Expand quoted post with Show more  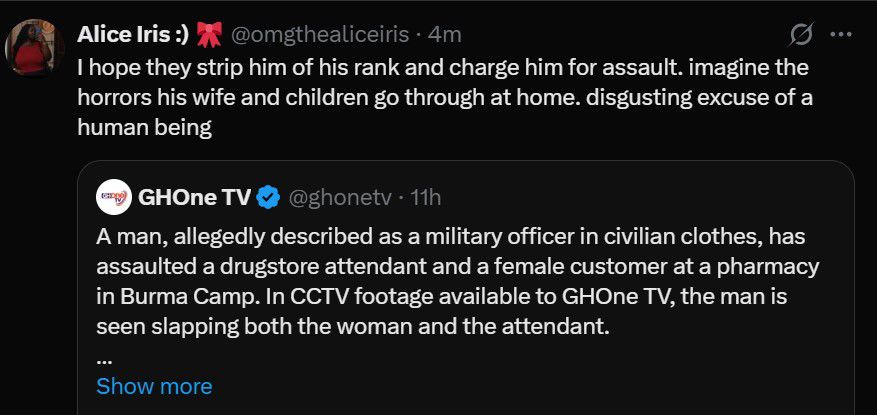[154, 386]
